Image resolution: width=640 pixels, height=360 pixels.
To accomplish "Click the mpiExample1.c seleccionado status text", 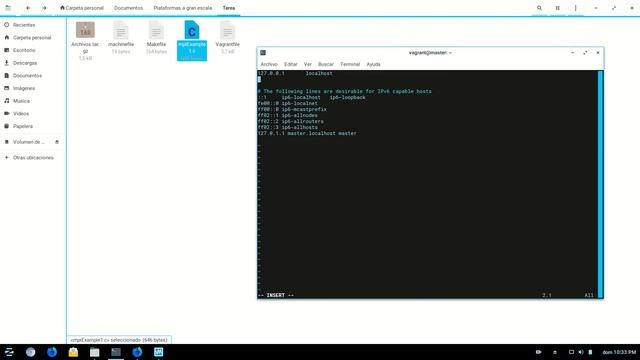I will (119, 340).
